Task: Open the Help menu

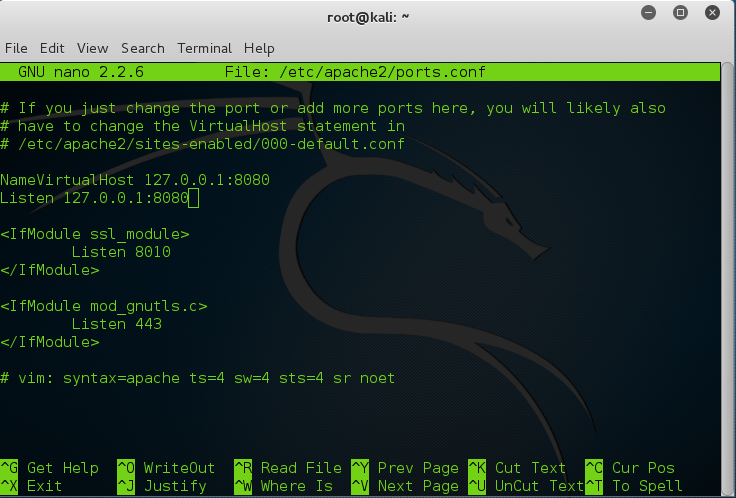Action: [x=259, y=48]
